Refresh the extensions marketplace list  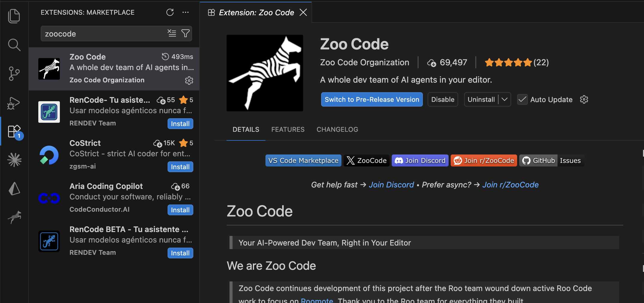[170, 12]
